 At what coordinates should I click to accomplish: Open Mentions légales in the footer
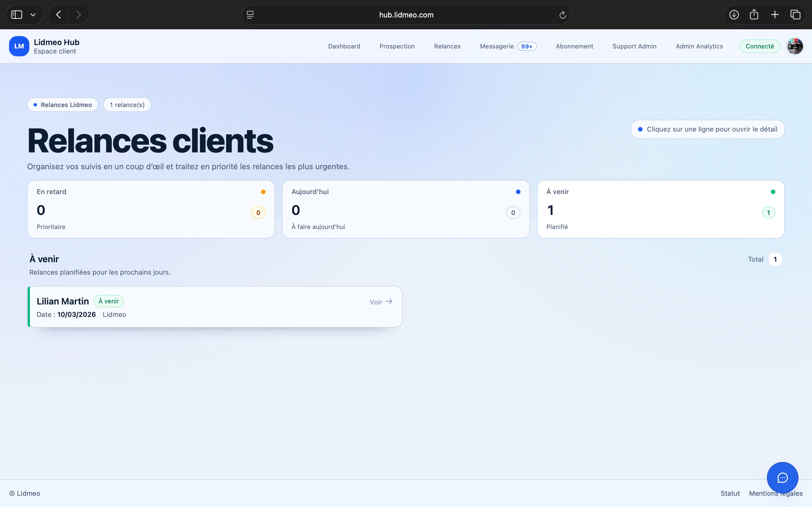point(775,493)
